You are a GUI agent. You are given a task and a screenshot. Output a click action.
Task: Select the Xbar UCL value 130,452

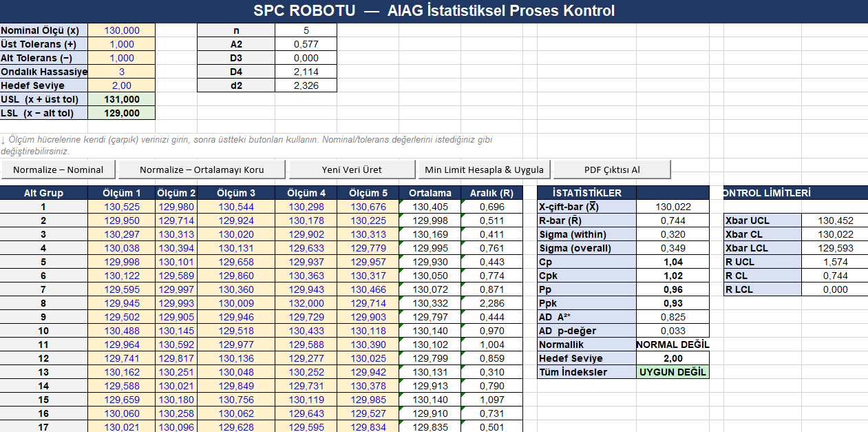(x=835, y=220)
